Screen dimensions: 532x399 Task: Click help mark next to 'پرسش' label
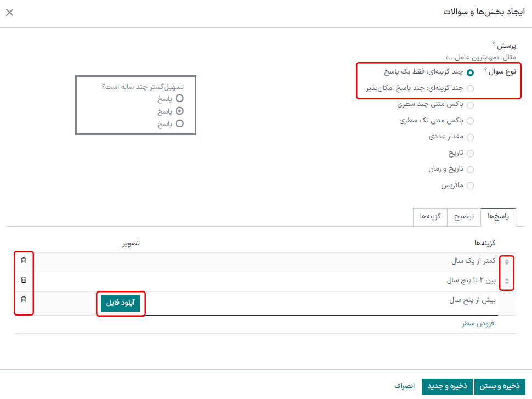(x=494, y=44)
